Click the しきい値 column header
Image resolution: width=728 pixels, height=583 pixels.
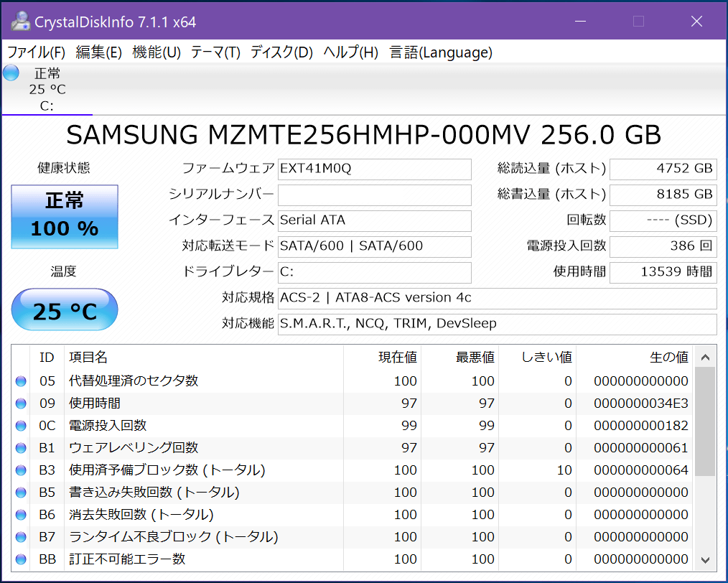(537, 358)
